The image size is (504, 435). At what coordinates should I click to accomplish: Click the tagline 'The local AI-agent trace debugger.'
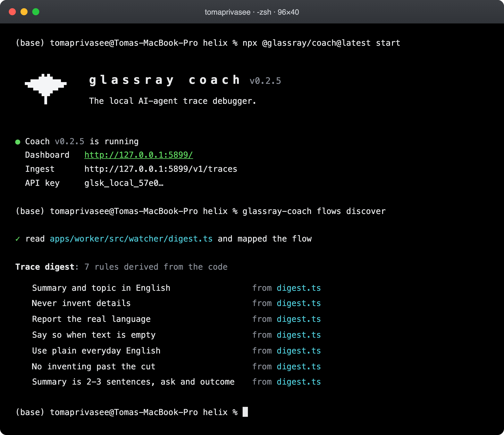coord(172,101)
